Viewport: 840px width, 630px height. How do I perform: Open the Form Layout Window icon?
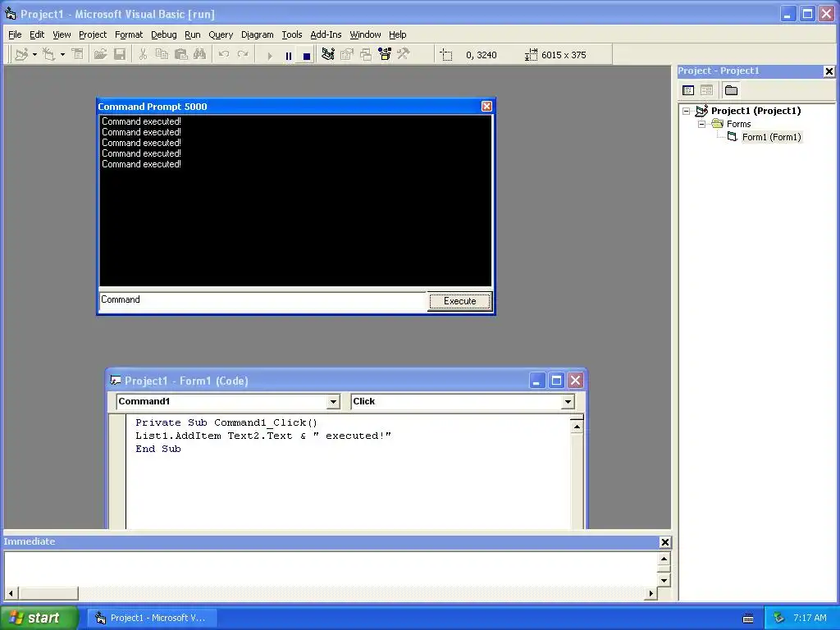point(366,54)
